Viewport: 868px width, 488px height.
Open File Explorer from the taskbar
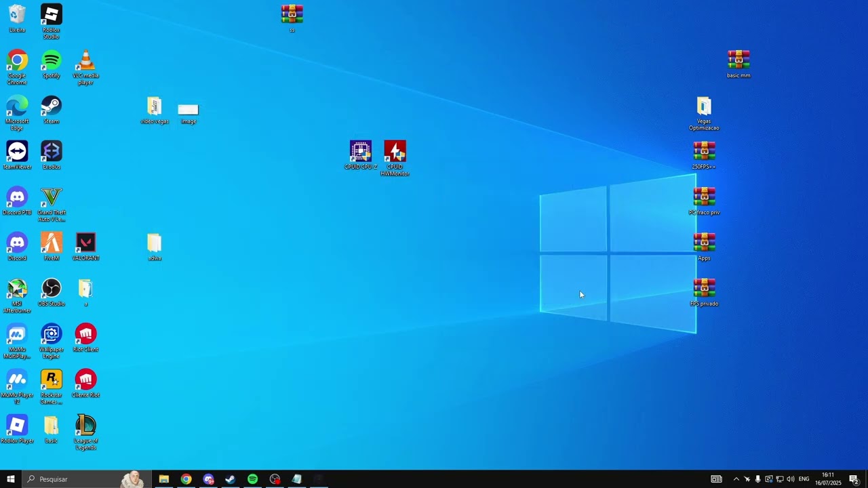tap(164, 479)
